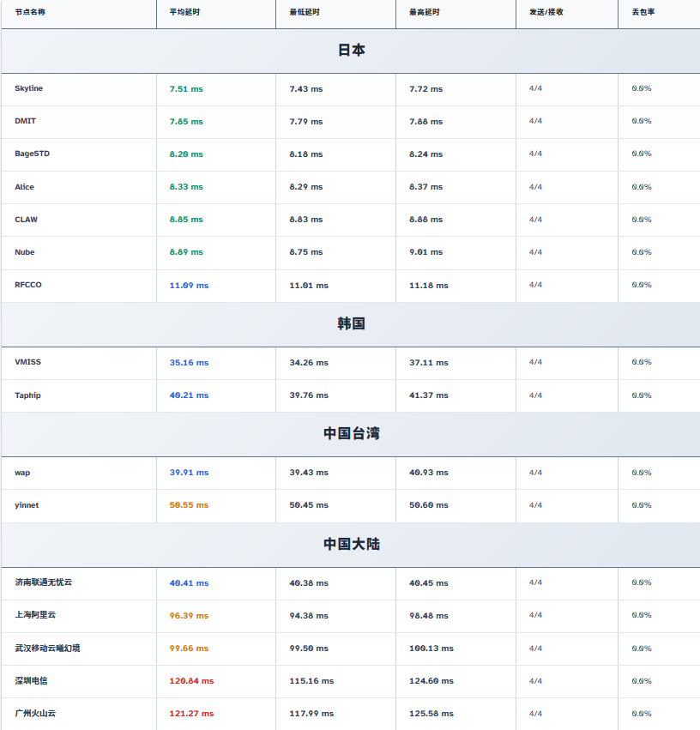Sort by the 平均延时 column header
The image size is (700, 730).
click(x=187, y=13)
